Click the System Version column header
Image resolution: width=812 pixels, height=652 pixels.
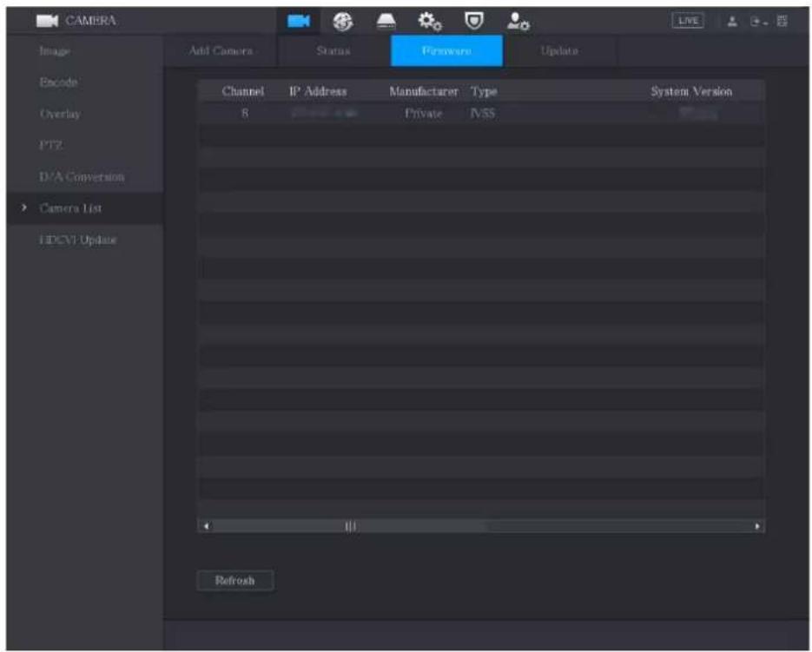(x=691, y=91)
